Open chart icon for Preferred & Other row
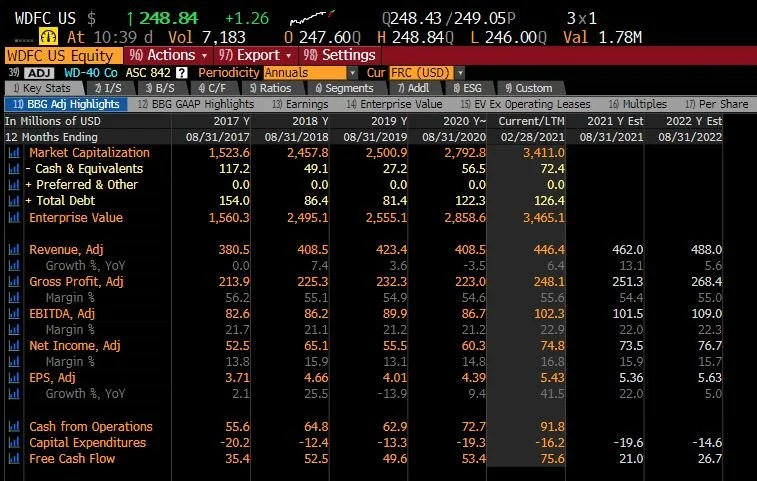The height and width of the screenshot is (481, 757). [x=14, y=184]
